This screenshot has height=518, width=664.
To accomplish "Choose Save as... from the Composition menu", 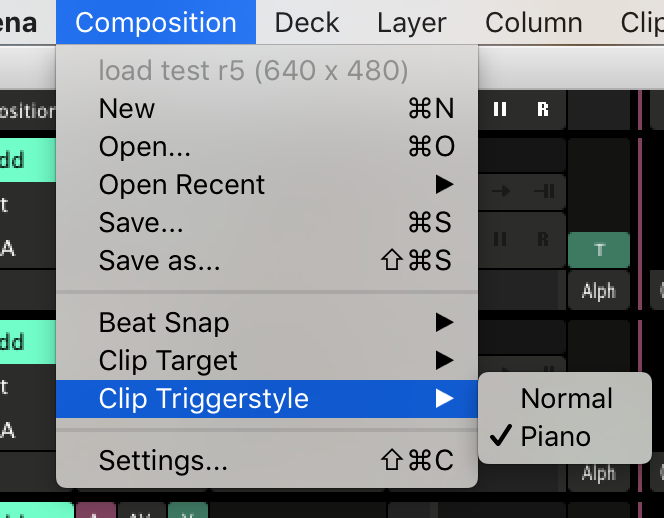I will coord(159,261).
